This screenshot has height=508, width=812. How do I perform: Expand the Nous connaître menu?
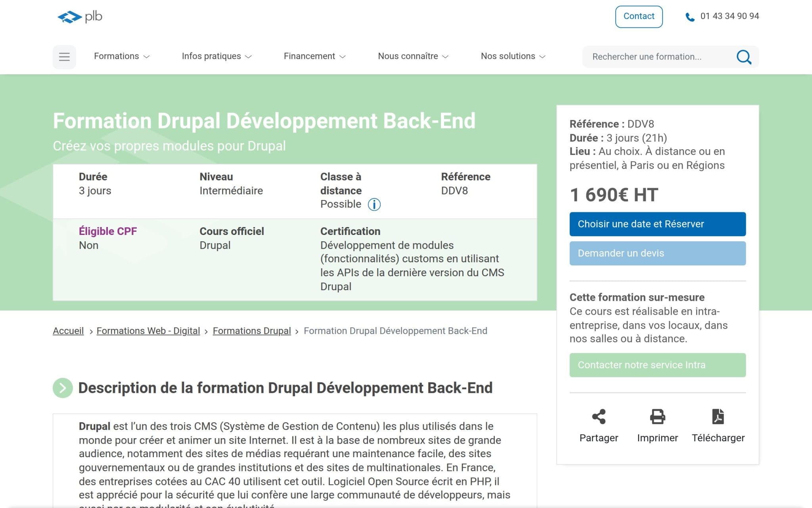(413, 56)
